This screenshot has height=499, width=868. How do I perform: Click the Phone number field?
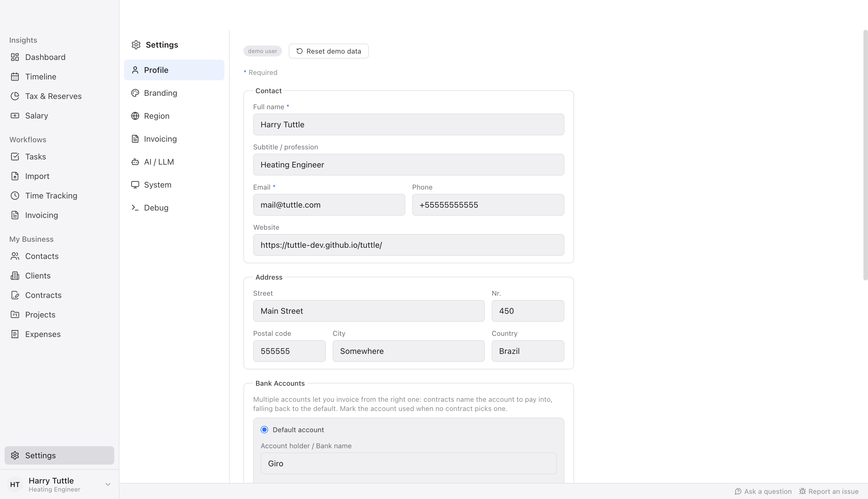[x=488, y=204]
